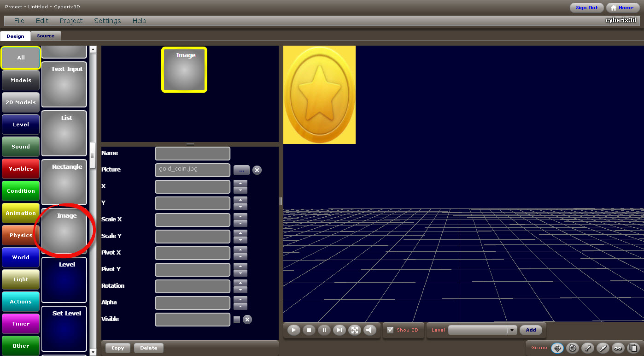Open the Level dropdown list
644x356 pixels.
click(512, 330)
